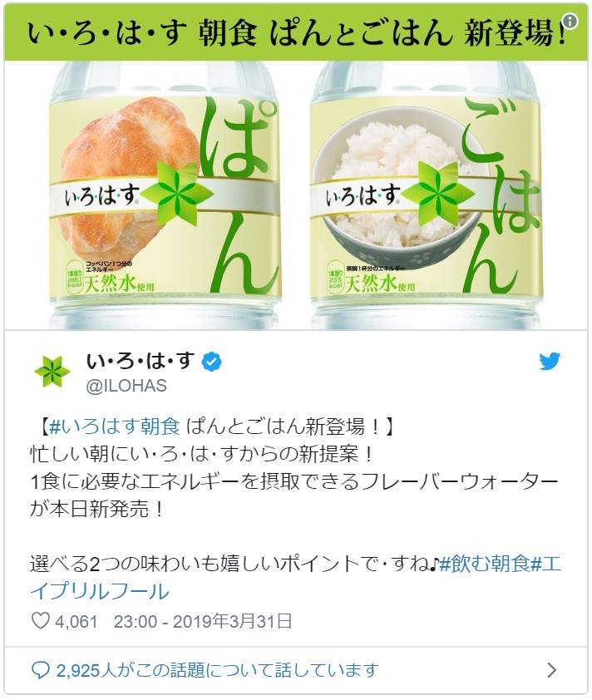Click the speech bubble reply icon
The height and width of the screenshot is (700, 592).
coord(41,671)
